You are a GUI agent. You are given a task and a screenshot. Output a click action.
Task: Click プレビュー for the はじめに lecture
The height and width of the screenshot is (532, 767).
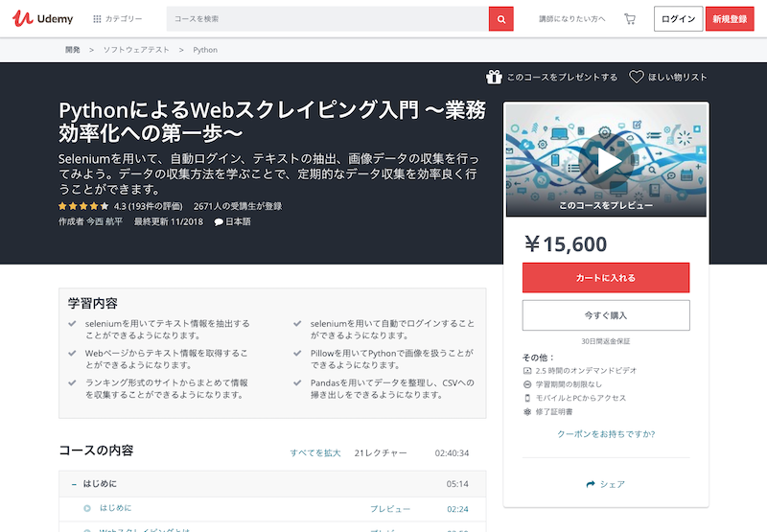coord(390,509)
